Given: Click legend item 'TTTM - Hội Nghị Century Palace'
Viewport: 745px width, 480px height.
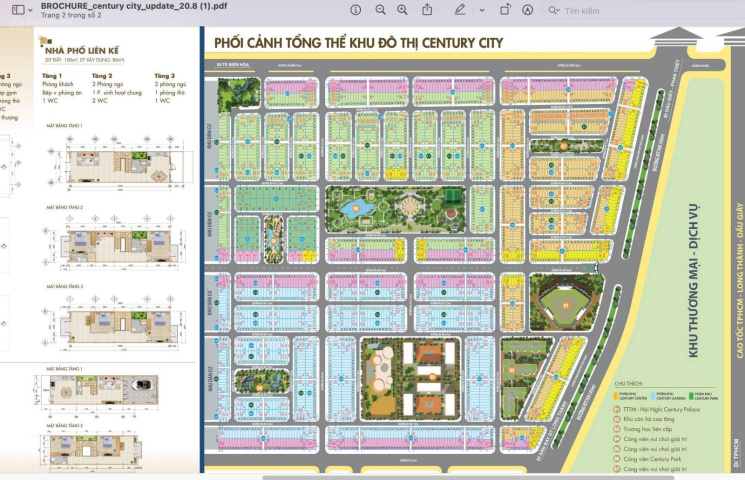Looking at the screenshot, I should [x=661, y=409].
